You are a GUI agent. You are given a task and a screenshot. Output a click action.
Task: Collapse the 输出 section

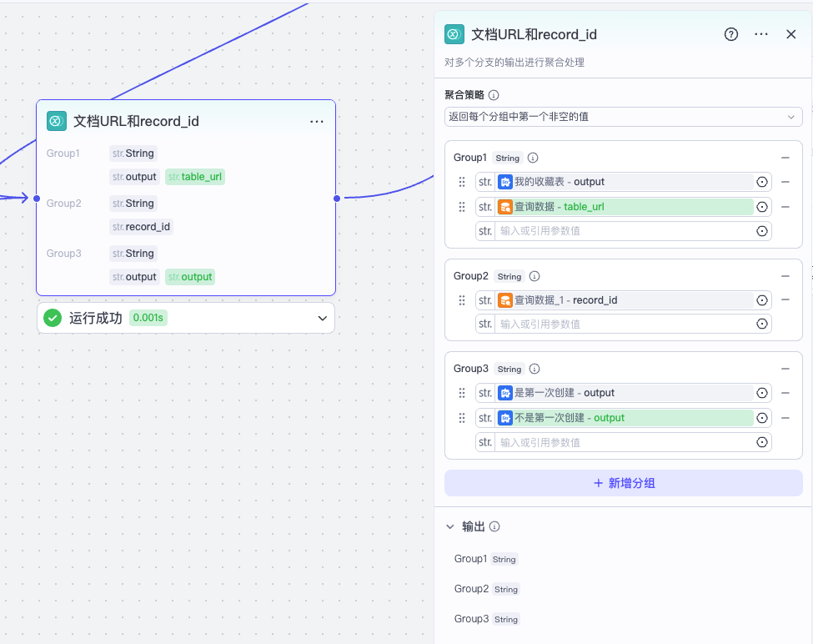click(x=451, y=526)
